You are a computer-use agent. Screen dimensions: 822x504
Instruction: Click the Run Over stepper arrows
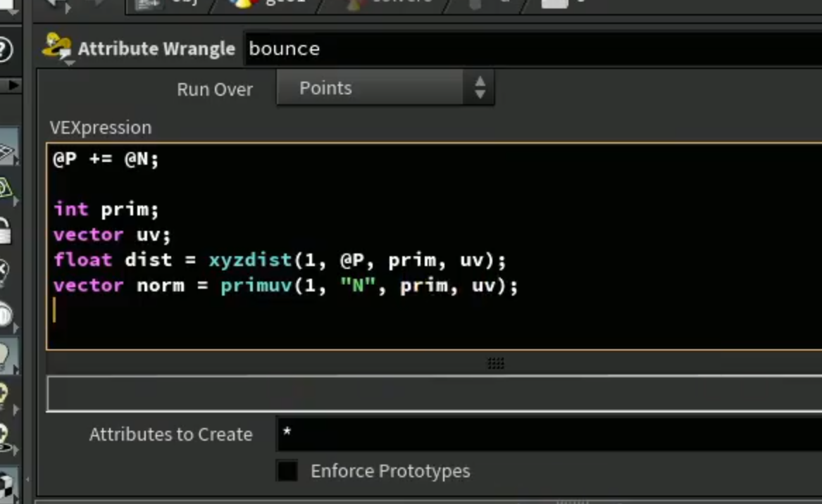480,88
